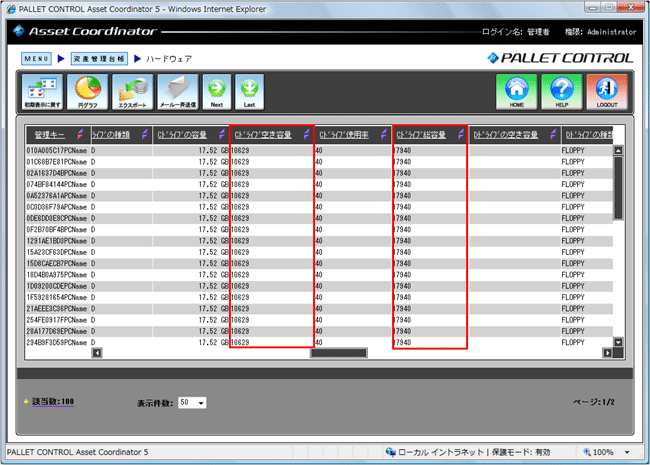This screenshot has width=650, height=465.
Task: Select row 18D4B0A975PCName
Action: pyautogui.click(x=319, y=275)
